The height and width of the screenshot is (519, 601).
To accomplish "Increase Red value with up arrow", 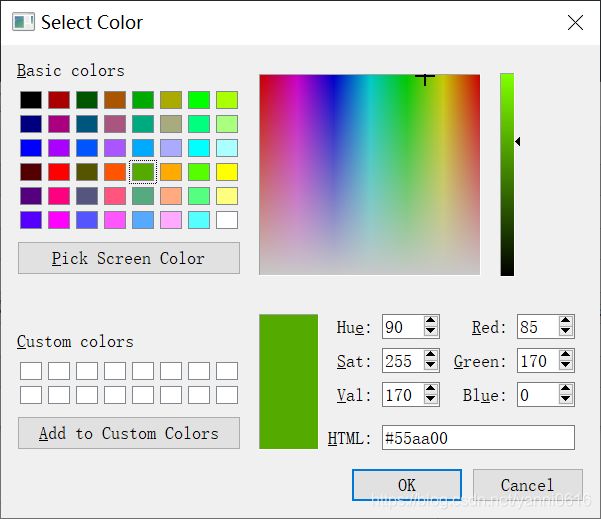I will pos(565,321).
